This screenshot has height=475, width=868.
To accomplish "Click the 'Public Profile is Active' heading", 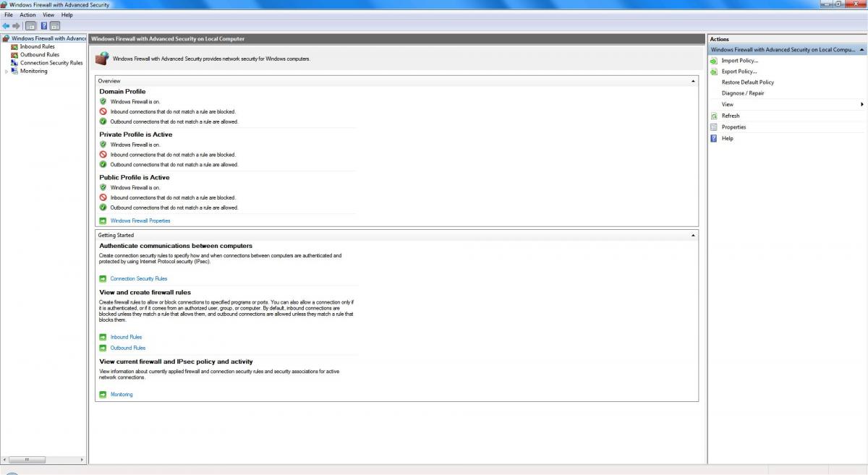I will point(135,177).
